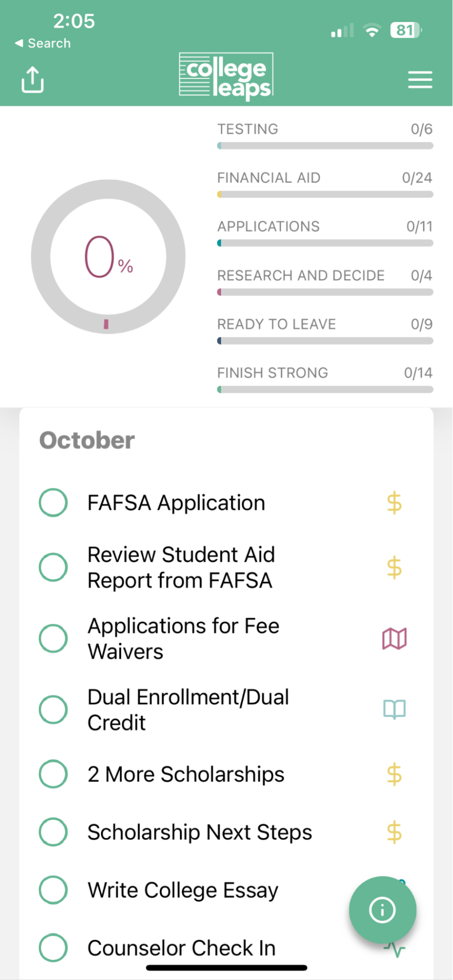Mark Review Student Aid Report done
The image size is (453, 980).
53,567
